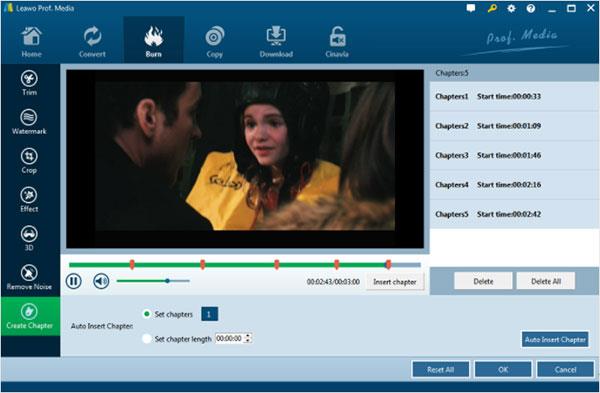Pause the video playback
The width and height of the screenshot is (600, 393).
click(x=73, y=281)
